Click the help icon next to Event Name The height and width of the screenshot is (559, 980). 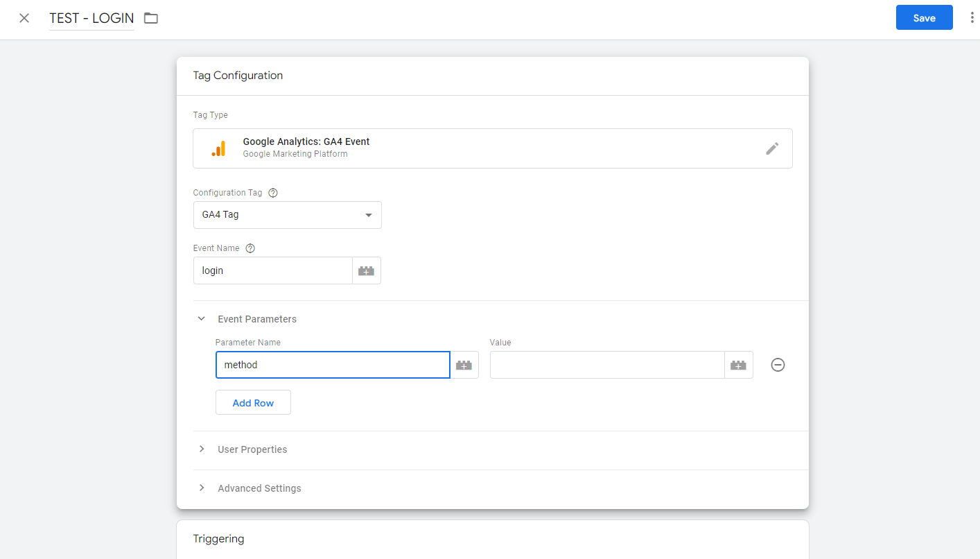tap(250, 248)
